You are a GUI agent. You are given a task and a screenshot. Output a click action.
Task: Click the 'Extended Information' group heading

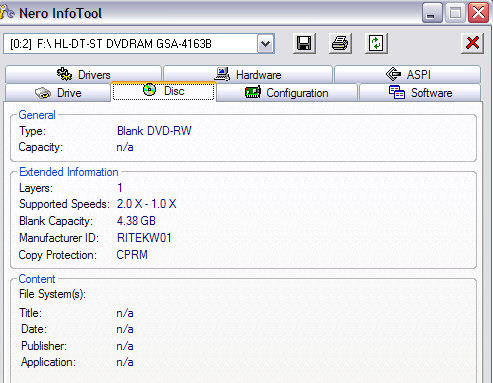pyautogui.click(x=69, y=172)
